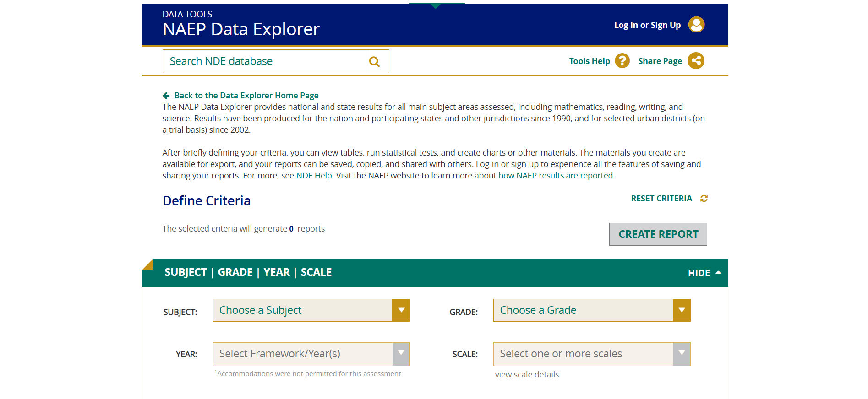
Task: Click the Share Page text link
Action: tap(660, 61)
